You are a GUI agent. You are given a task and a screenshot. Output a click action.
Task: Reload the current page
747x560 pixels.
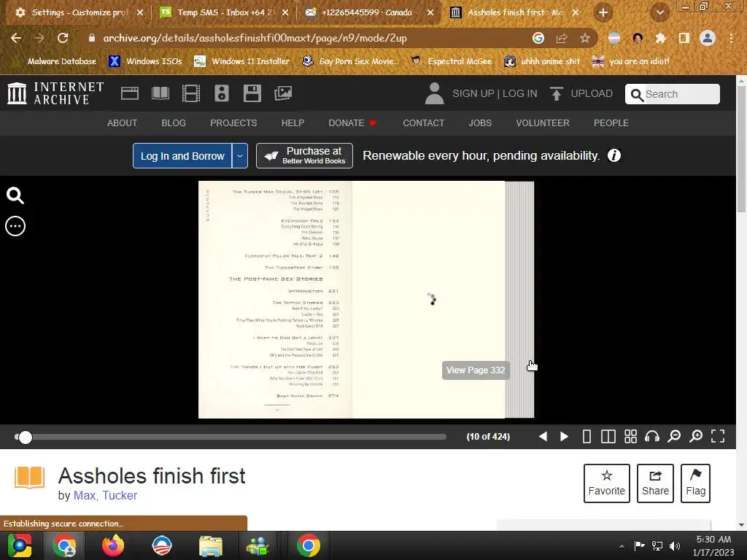[63, 38]
